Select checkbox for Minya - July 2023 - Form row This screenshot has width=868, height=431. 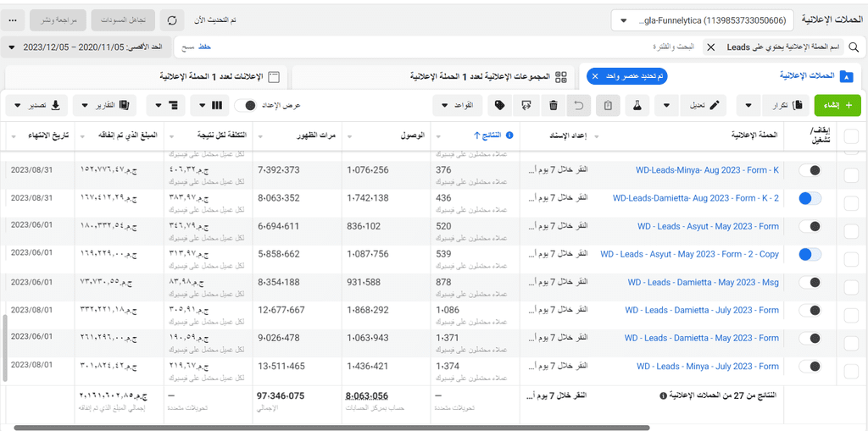[851, 371]
